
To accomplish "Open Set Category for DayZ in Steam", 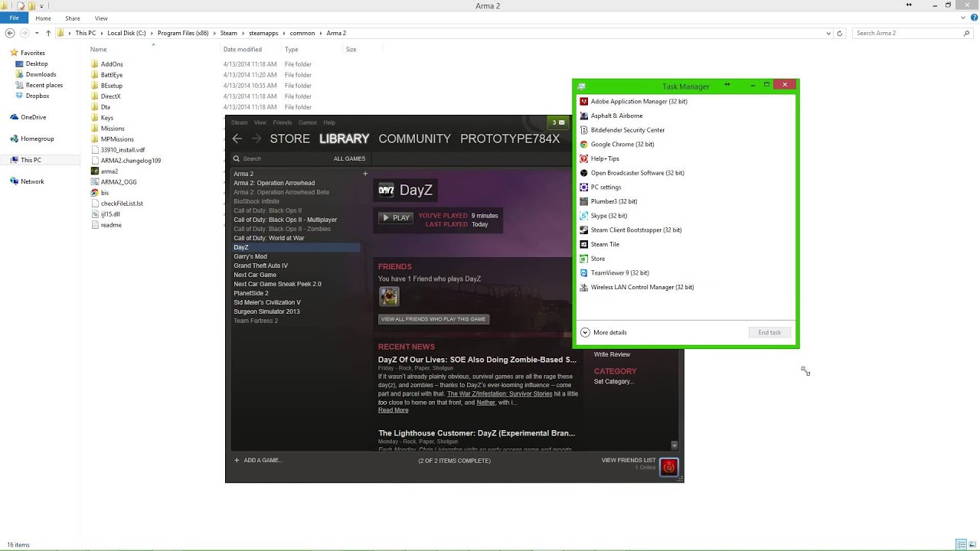I will click(614, 381).
